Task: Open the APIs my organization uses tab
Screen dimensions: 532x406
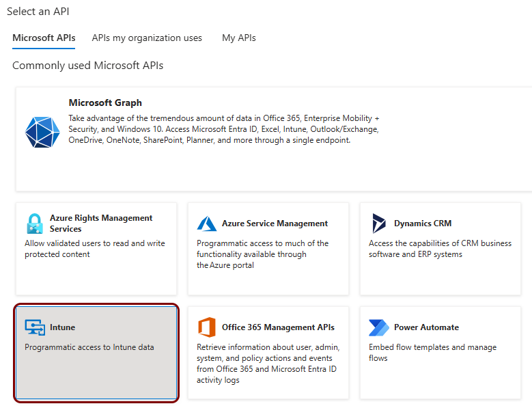Action: [147, 38]
